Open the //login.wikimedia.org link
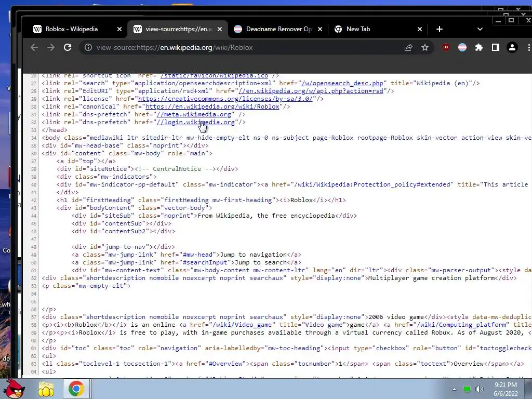 (x=195, y=122)
